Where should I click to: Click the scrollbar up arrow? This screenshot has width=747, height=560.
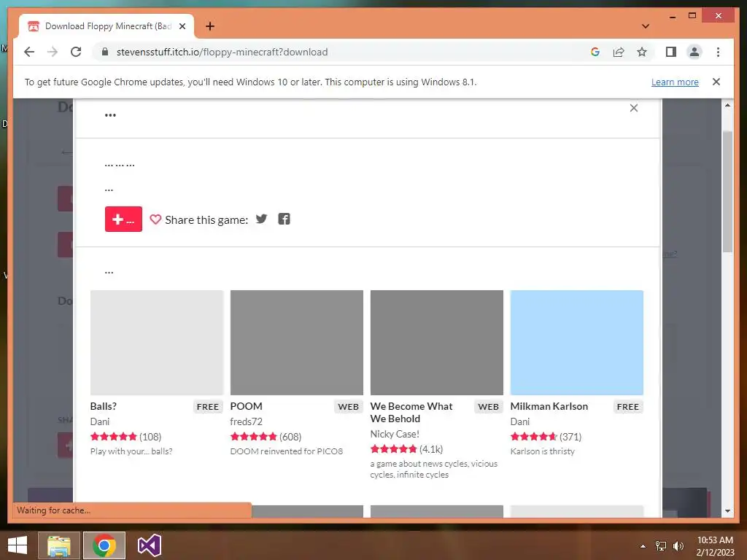pyautogui.click(x=727, y=105)
